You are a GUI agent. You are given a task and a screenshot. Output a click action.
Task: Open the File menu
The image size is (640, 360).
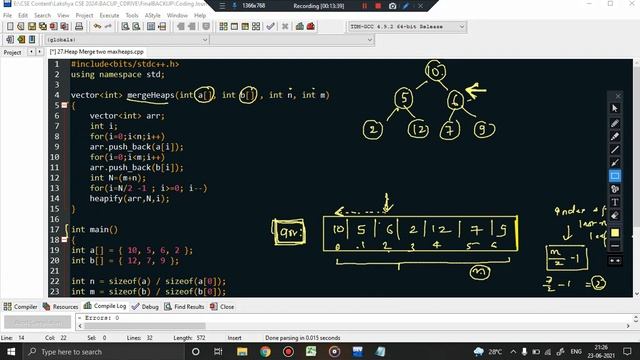7,15
